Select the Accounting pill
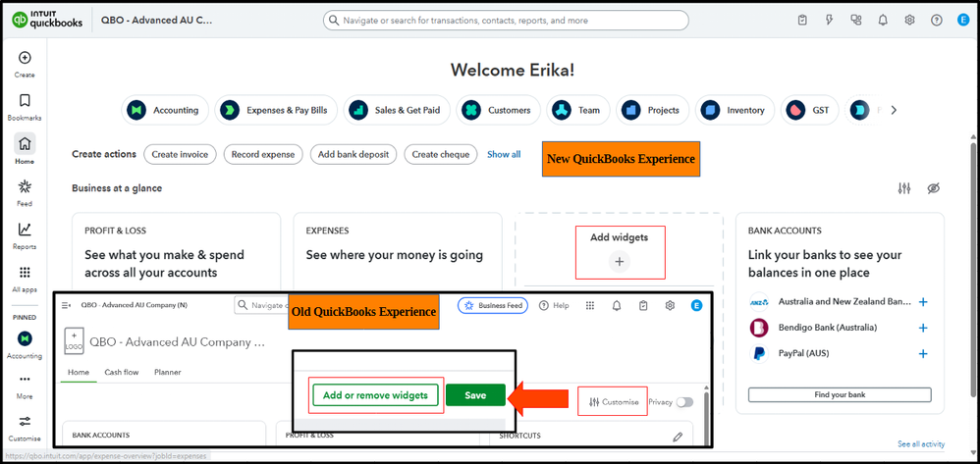Viewport: 980px width, 464px height. click(x=164, y=110)
